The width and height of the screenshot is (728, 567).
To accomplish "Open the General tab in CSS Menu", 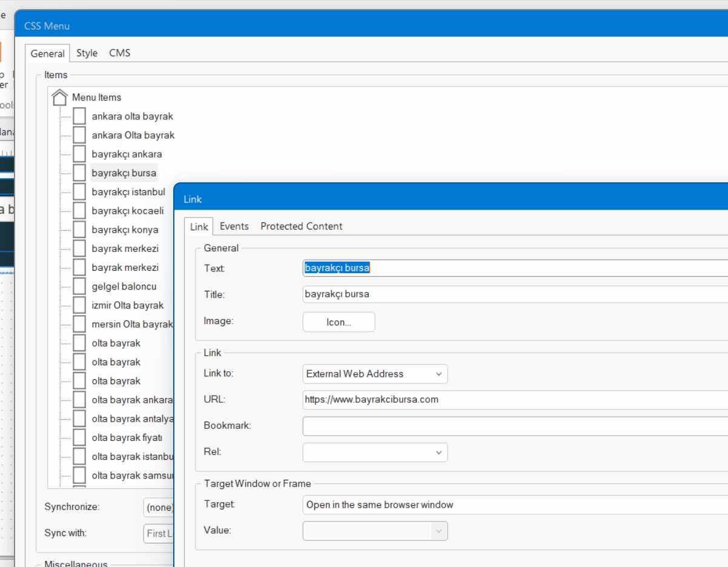I will pyautogui.click(x=47, y=53).
